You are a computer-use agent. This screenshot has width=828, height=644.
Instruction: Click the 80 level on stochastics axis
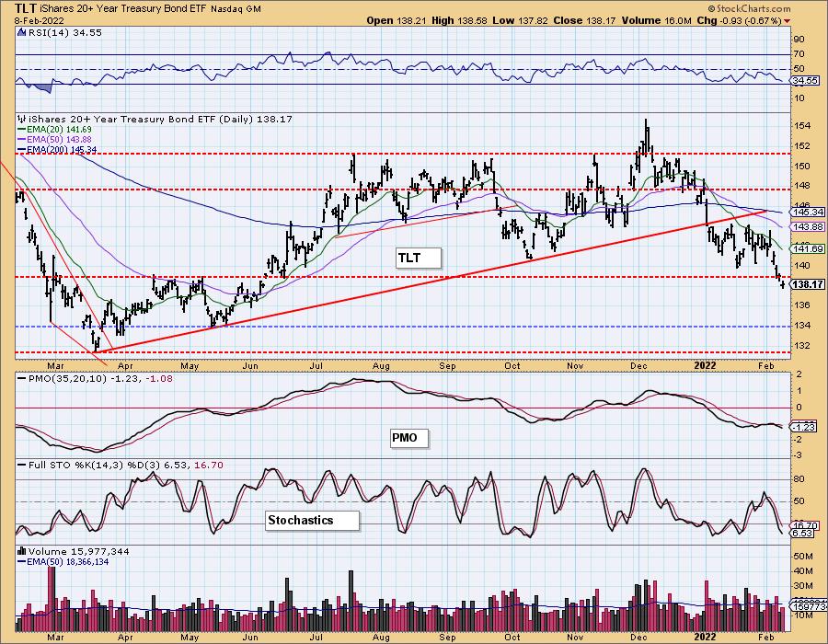pyautogui.click(x=799, y=479)
